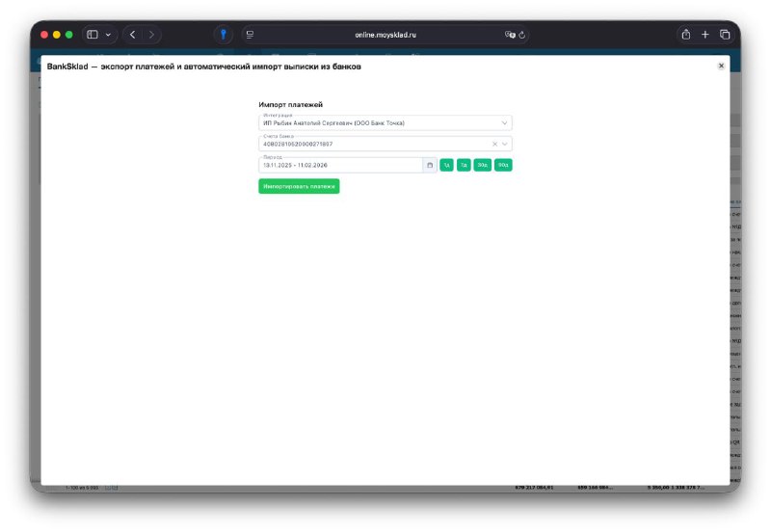
Task: Open the password manager key icon
Action: pyautogui.click(x=224, y=35)
